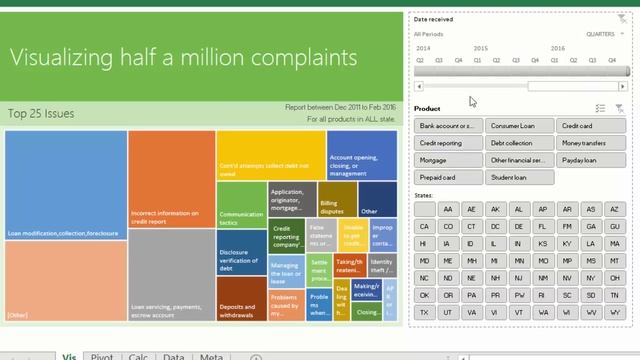Click Loan modification, collection, foreclosure treemap tile
Viewport: 640px width, 360px height.
point(66,185)
